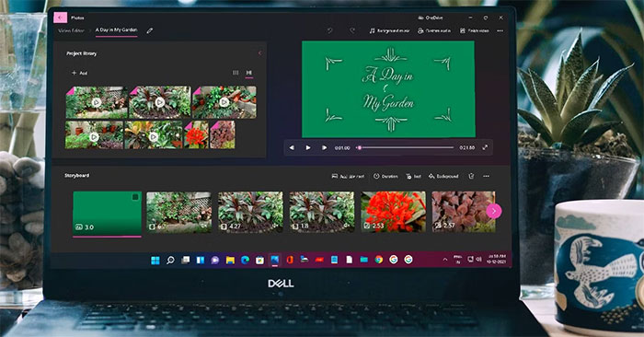Click the pink back arrow in Photos
The image size is (644, 337).
[x=60, y=17]
